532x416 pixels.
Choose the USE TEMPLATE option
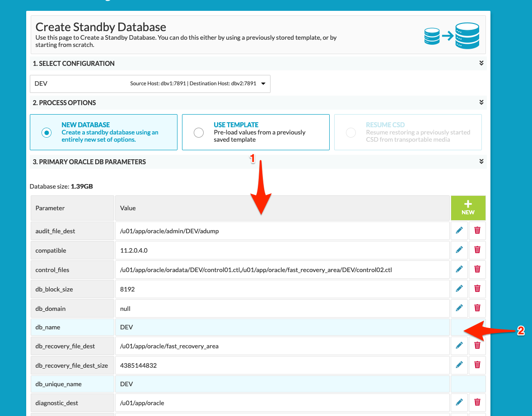199,132
